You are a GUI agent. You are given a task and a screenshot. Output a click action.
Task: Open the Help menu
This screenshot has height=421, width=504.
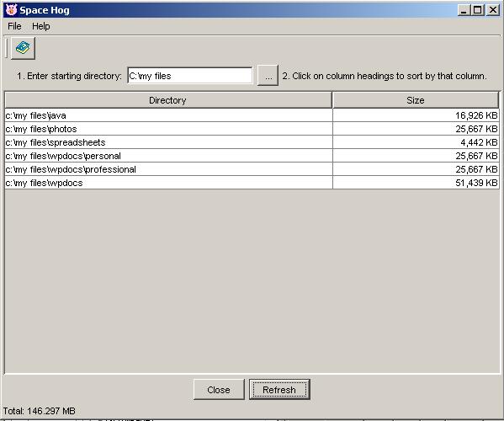tap(41, 26)
